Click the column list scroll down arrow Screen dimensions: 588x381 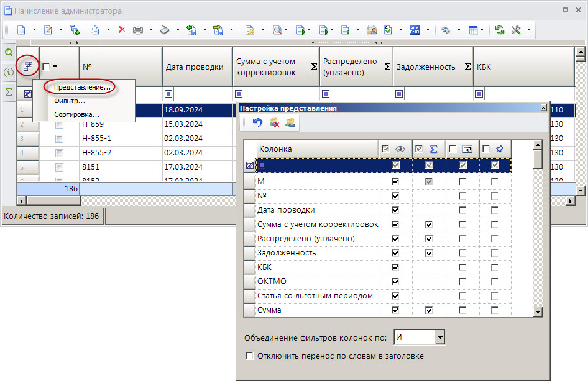click(538, 311)
